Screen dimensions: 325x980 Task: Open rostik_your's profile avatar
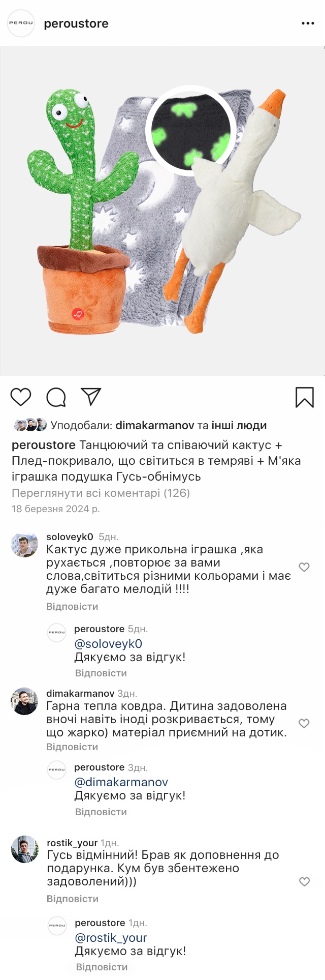(x=25, y=849)
